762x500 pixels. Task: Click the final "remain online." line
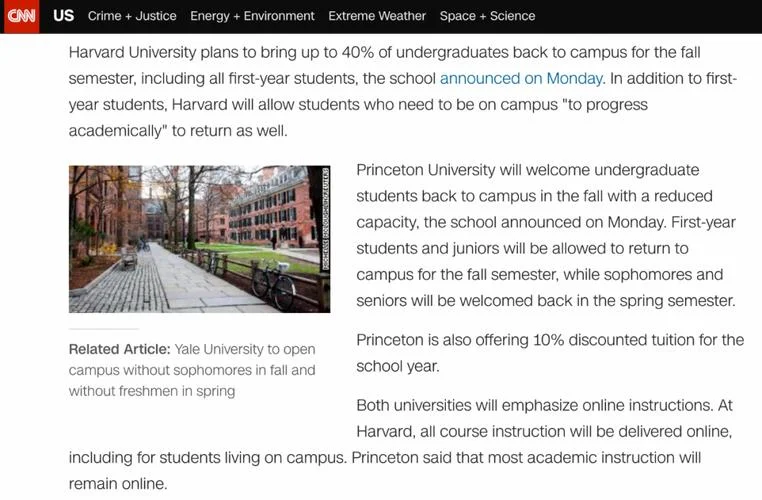(118, 484)
